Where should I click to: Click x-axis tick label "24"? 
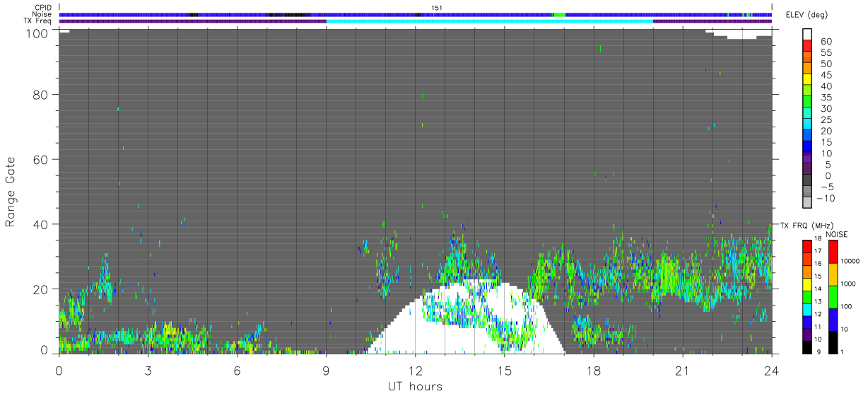pyautogui.click(x=771, y=370)
